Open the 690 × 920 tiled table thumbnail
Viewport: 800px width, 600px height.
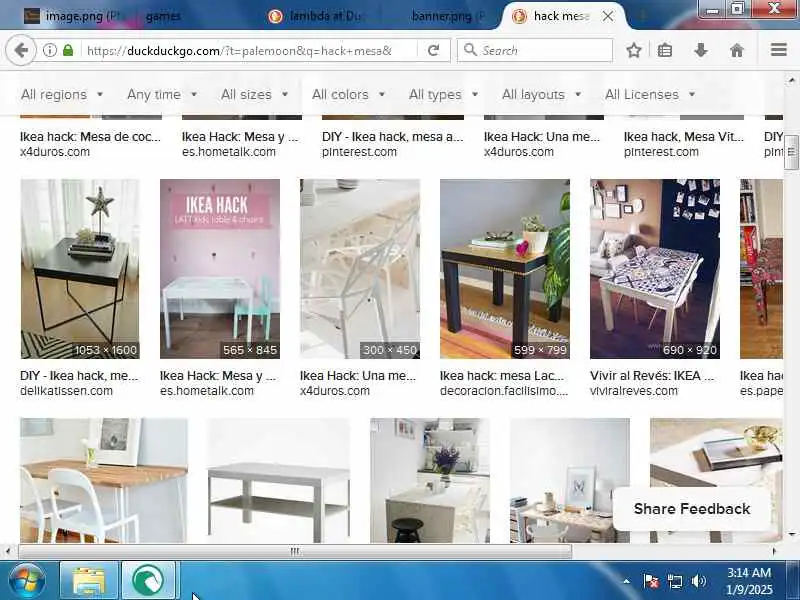pos(655,269)
